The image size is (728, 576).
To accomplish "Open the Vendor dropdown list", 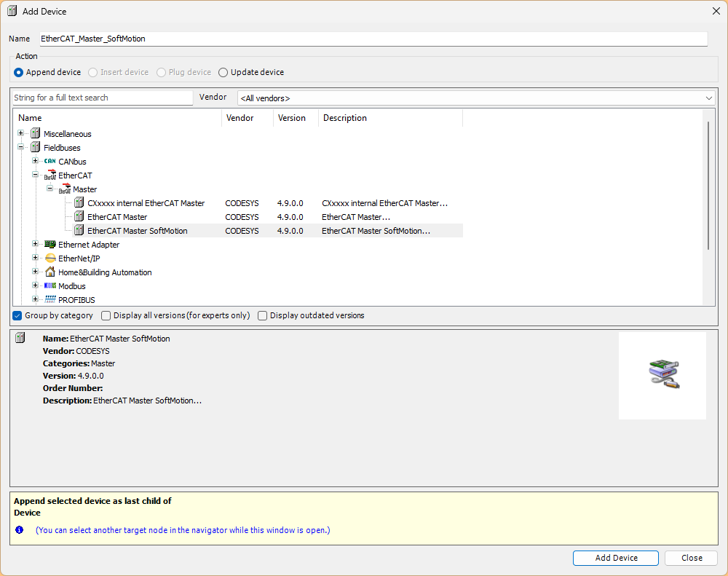I will tap(476, 98).
